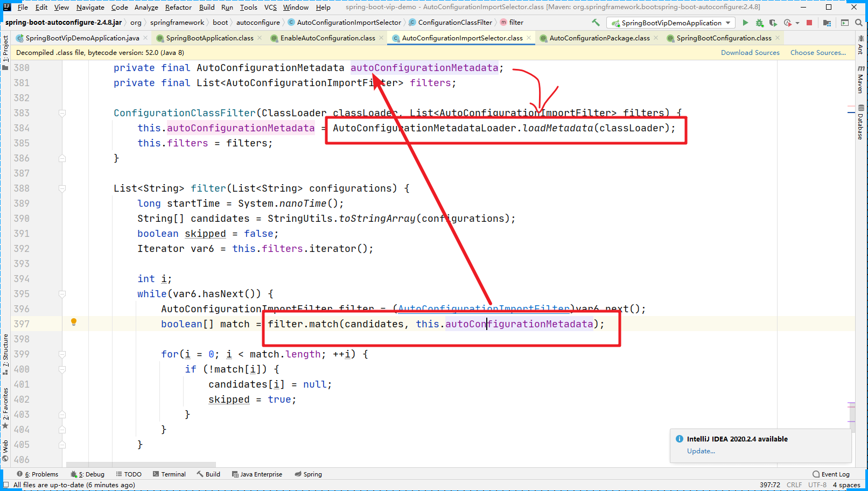Run SpringBootVipDemoApplication with the green play icon
Image resolution: width=868 pixels, height=491 pixels.
pyautogui.click(x=745, y=23)
